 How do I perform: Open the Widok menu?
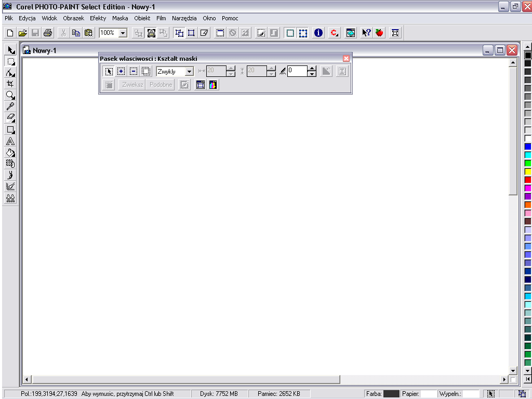(49, 18)
